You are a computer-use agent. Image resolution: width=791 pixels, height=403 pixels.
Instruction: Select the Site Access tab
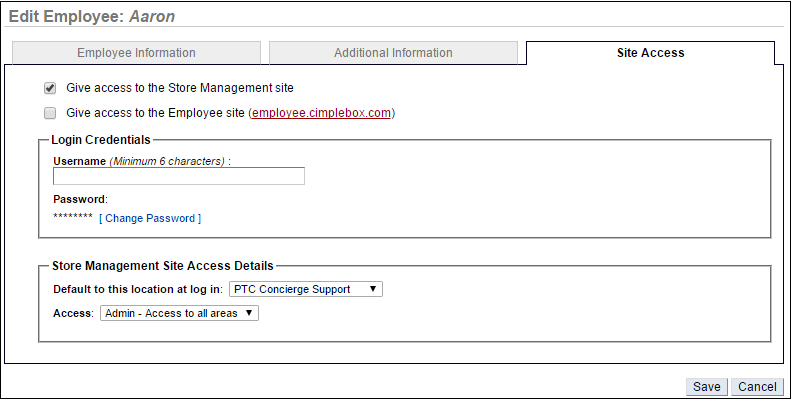650,53
